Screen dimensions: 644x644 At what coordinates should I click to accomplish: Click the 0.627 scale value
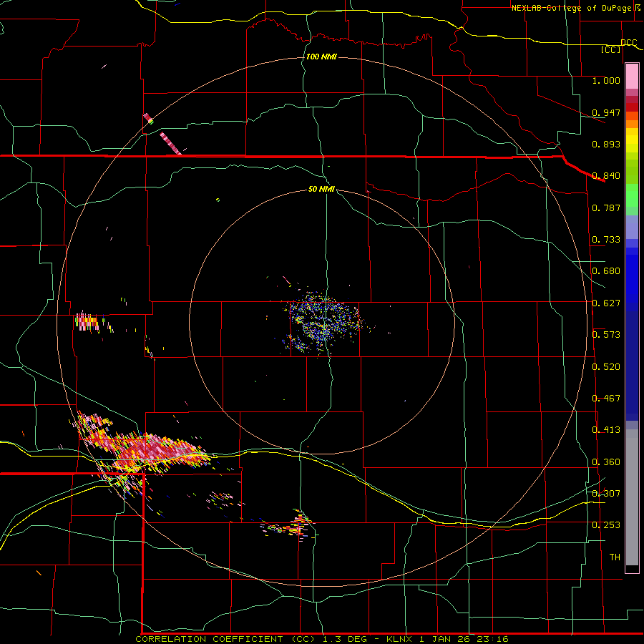pos(606,303)
